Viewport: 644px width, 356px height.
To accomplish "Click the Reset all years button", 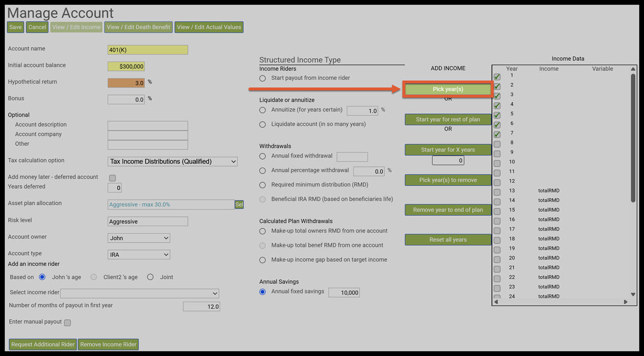I will click(x=448, y=240).
